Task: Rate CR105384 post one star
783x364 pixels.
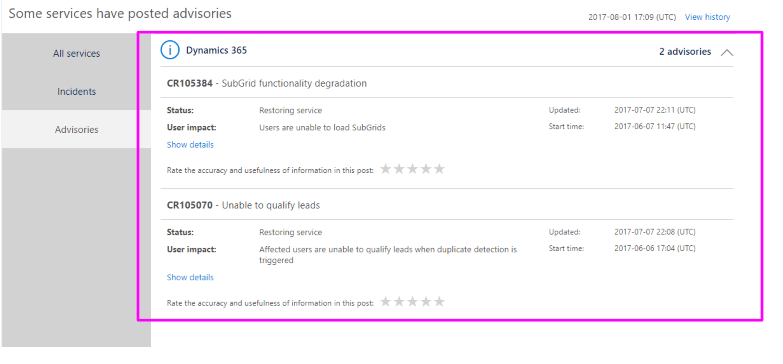Action: tap(386, 169)
